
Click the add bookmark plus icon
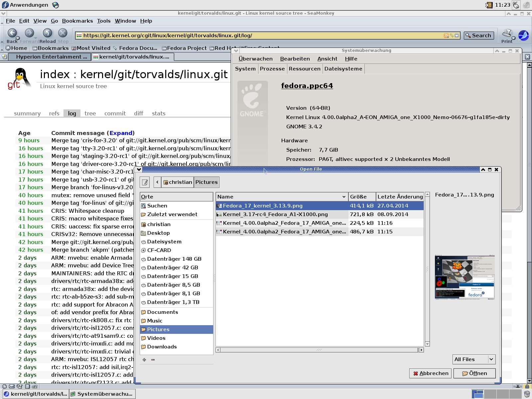click(144, 359)
